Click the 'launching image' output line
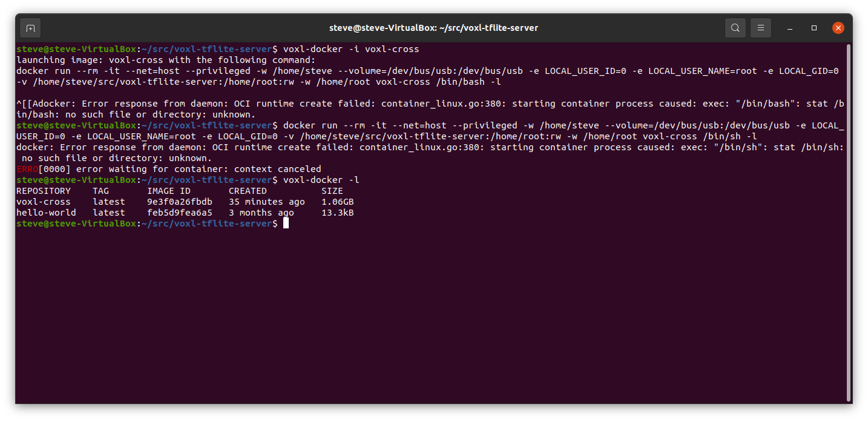Image resolution: width=868 pixels, height=421 pixels. click(x=166, y=60)
